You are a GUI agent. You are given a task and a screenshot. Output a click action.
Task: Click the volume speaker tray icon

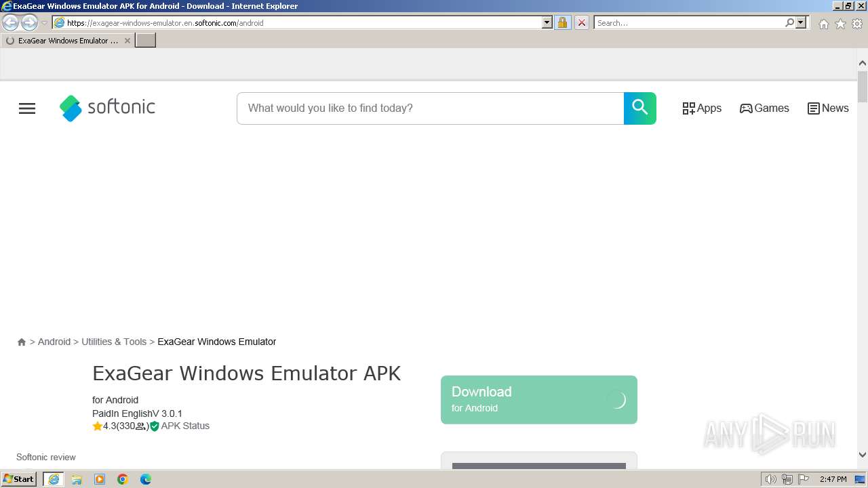(770, 479)
